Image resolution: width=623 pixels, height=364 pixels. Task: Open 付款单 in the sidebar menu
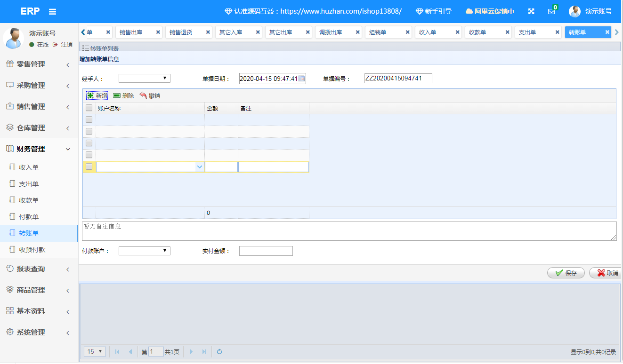(x=29, y=217)
